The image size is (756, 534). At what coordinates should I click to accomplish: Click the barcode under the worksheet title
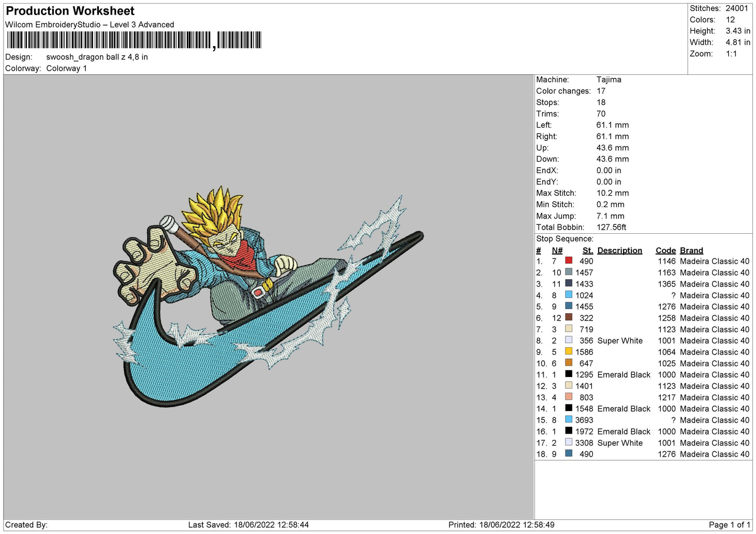pyautogui.click(x=134, y=40)
